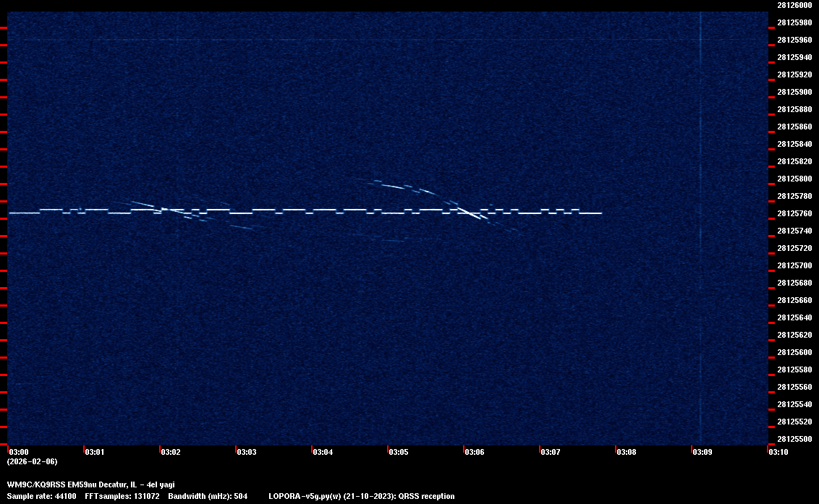Image resolution: width=819 pixels, height=504 pixels.
Task: Click the 03:08 time axis label
Action: (x=627, y=452)
